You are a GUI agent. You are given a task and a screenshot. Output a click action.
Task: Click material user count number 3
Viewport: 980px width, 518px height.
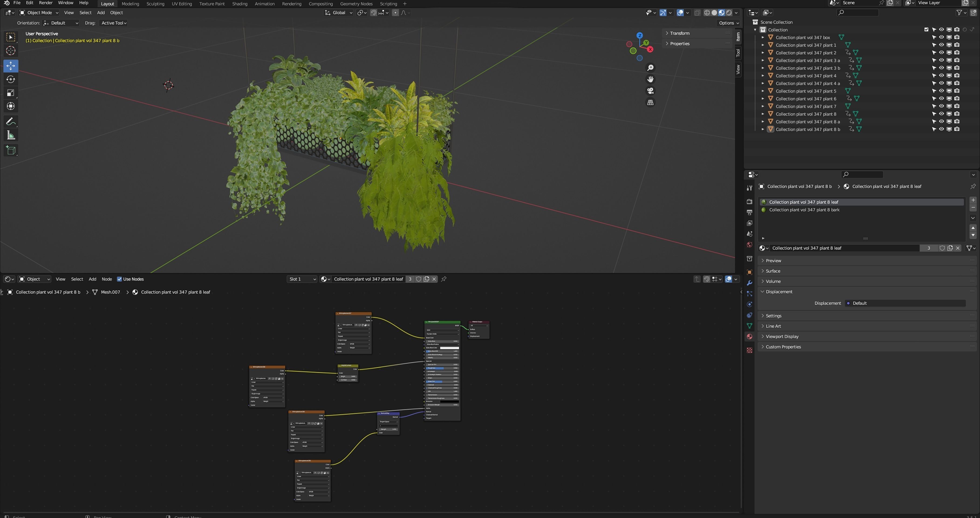point(929,248)
